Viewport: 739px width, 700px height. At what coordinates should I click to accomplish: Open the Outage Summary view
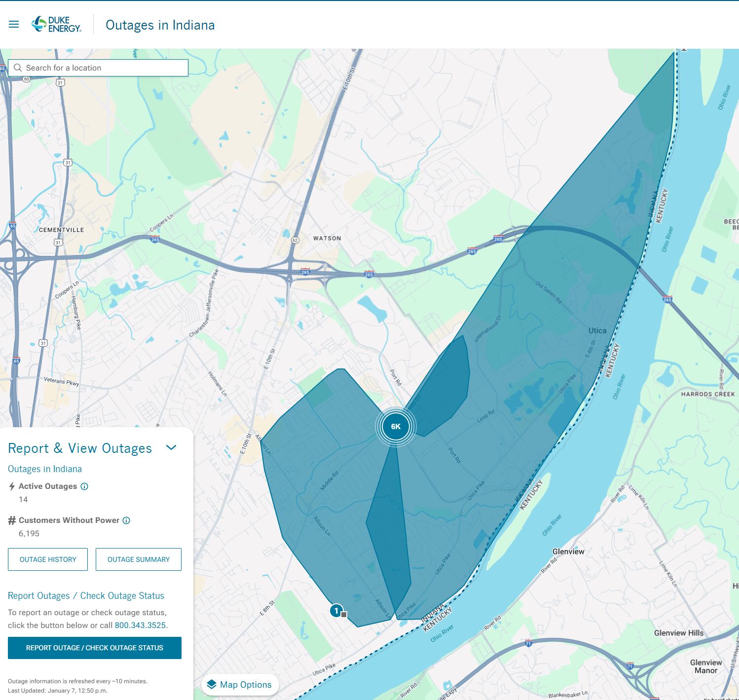pos(139,559)
